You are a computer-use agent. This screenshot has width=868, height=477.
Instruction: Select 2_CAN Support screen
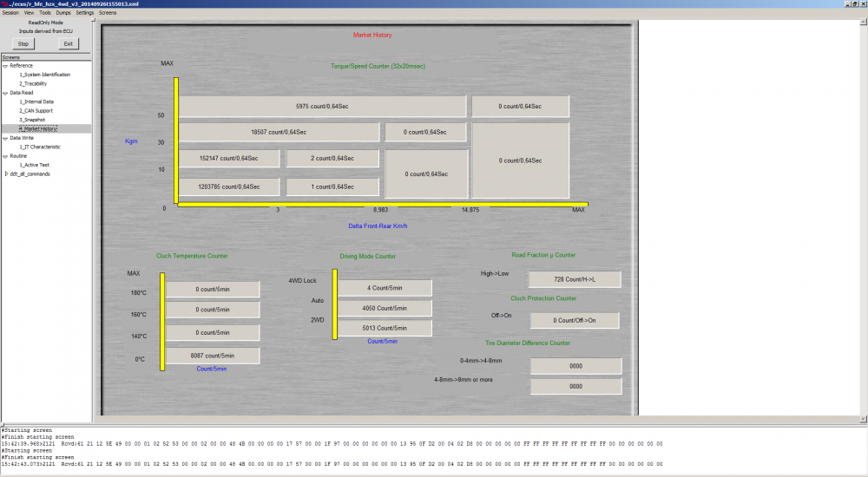click(36, 111)
